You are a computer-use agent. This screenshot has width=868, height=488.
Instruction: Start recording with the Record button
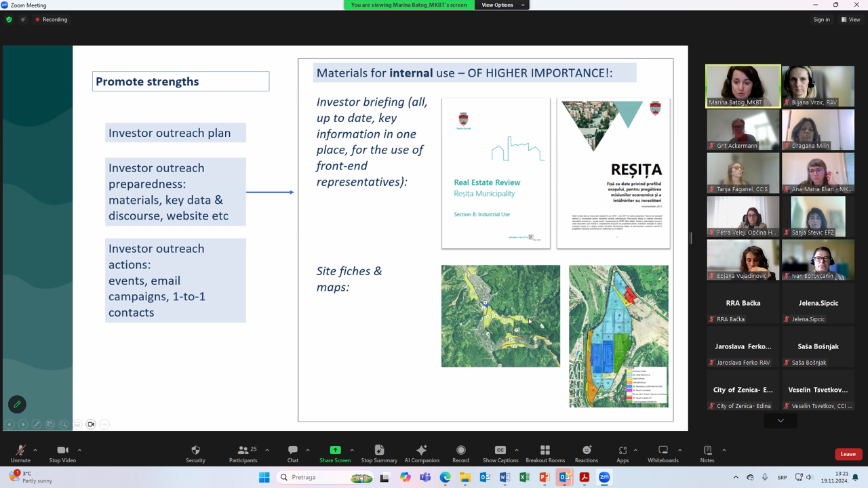pyautogui.click(x=461, y=453)
